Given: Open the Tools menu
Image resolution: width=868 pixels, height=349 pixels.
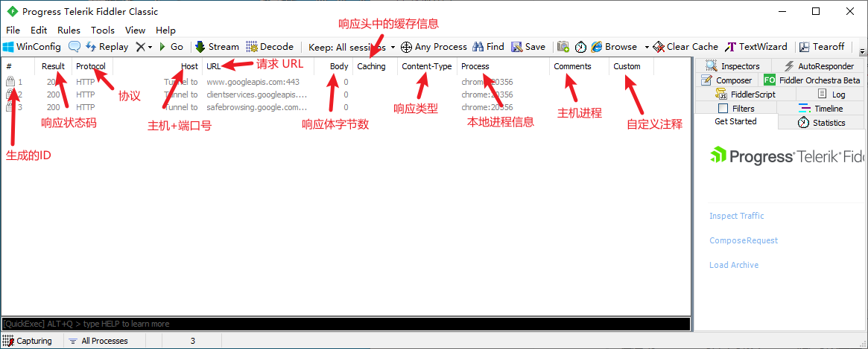Looking at the screenshot, I should (x=103, y=31).
